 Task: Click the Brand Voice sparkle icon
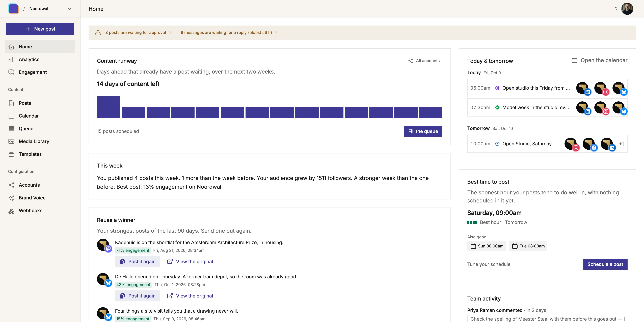11,198
